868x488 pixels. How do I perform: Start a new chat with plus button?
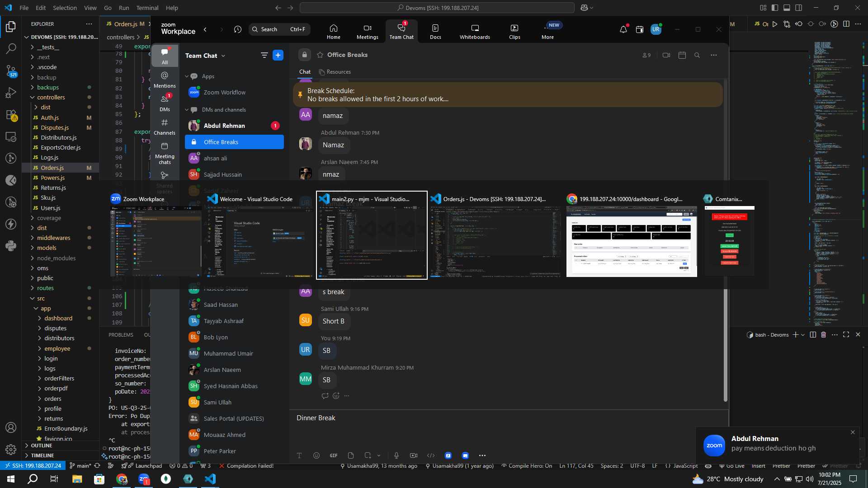click(x=278, y=55)
